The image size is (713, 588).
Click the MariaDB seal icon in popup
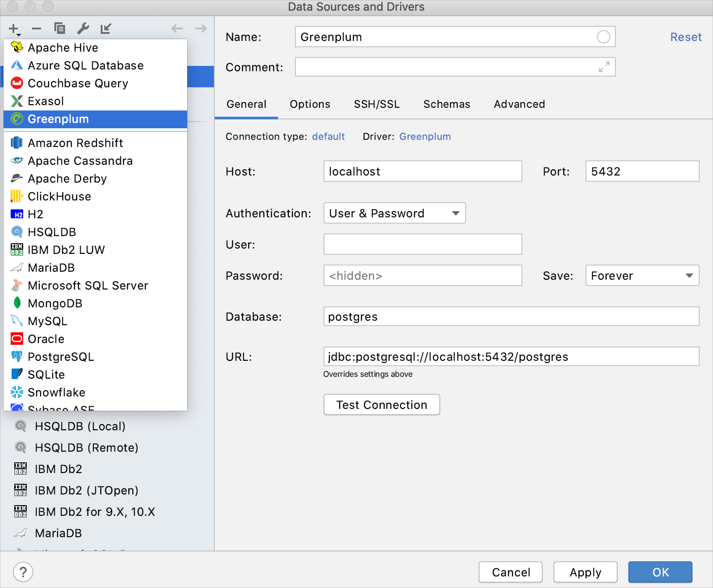click(x=17, y=267)
